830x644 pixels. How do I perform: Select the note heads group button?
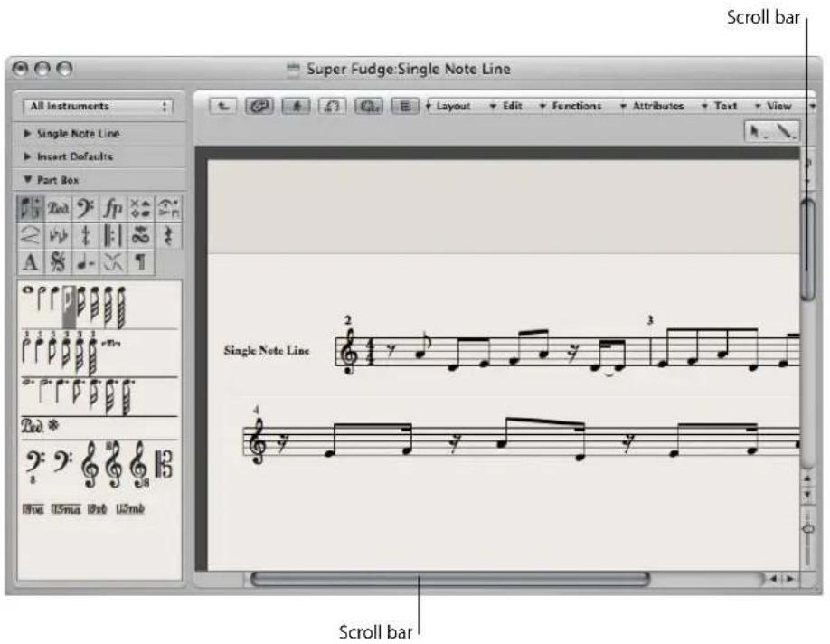coord(140,208)
